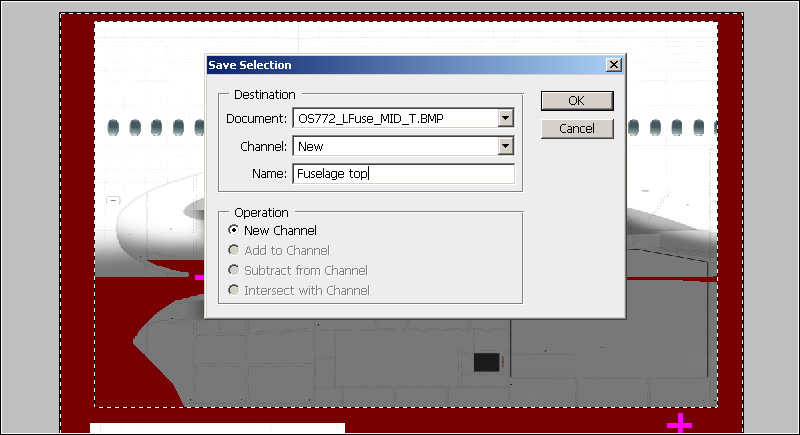The height and width of the screenshot is (435, 800).
Task: Select Subtract from Channel operation
Action: point(234,271)
